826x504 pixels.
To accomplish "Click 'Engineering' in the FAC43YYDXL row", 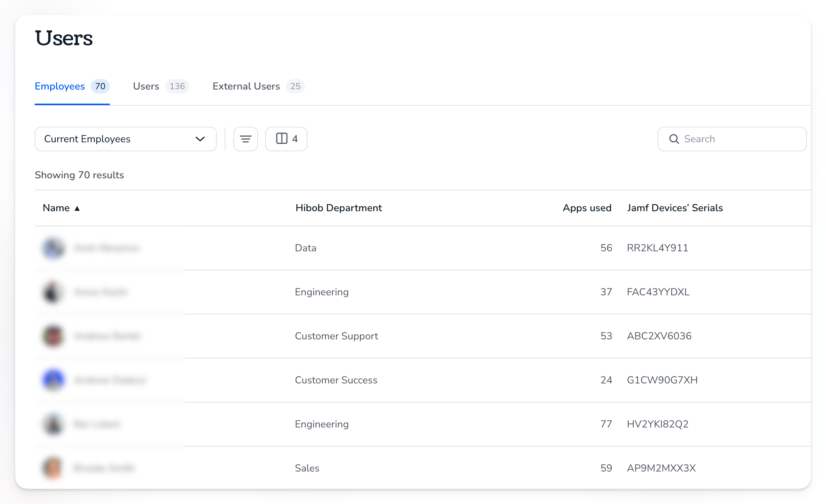I will (322, 292).
